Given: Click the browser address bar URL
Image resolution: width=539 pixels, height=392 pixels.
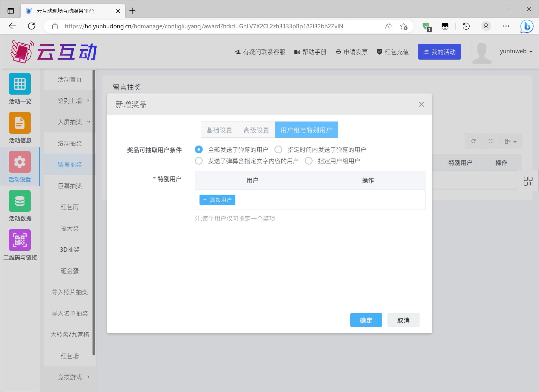Looking at the screenshot, I should pos(204,26).
